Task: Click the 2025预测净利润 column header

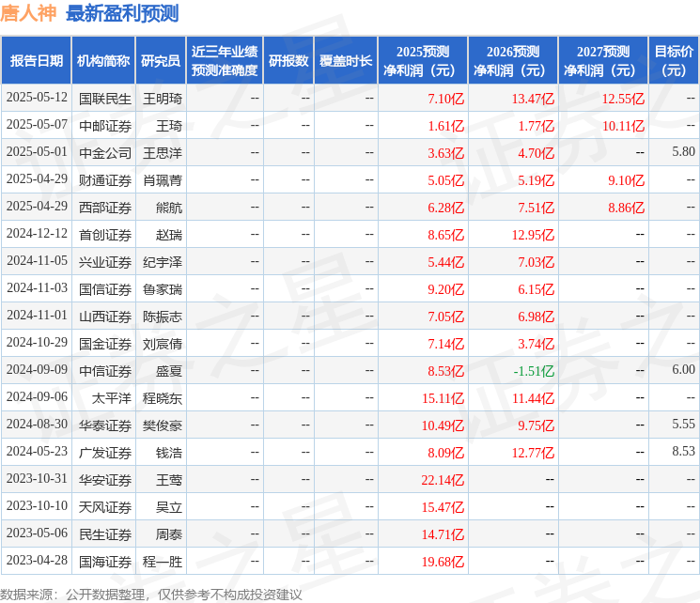Action: (x=423, y=60)
